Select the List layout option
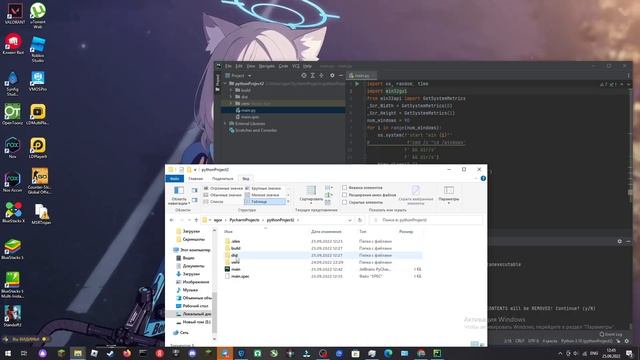The image size is (640, 360). tap(213, 202)
